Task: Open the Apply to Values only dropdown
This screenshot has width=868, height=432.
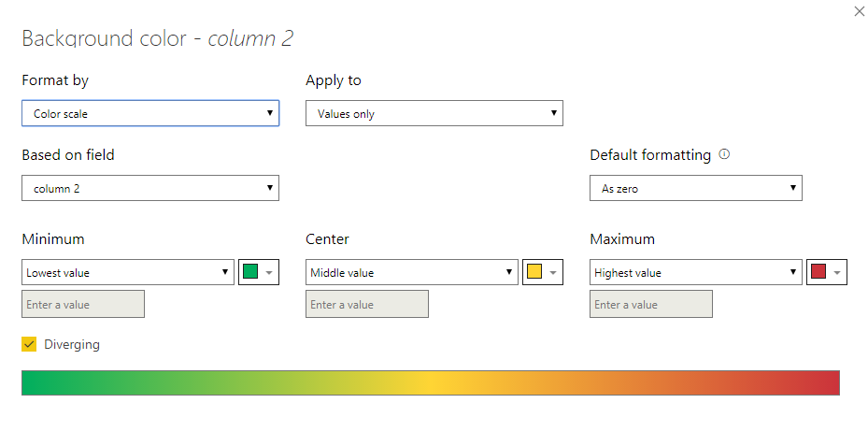Action: click(434, 113)
